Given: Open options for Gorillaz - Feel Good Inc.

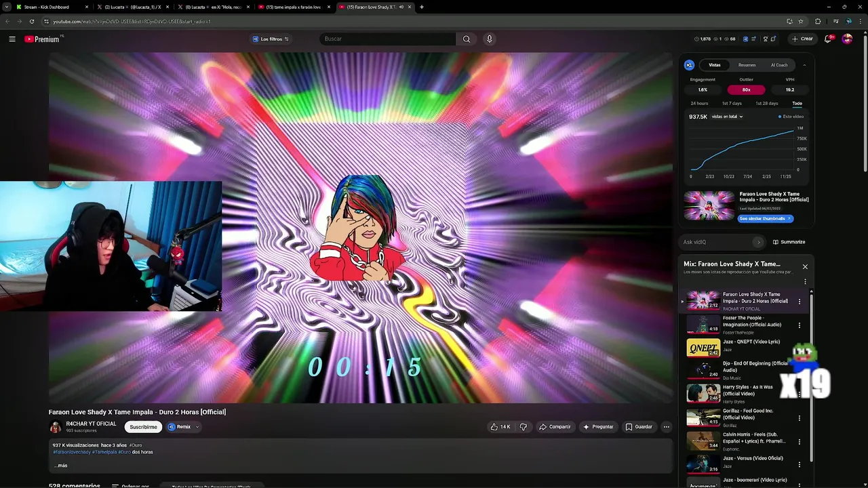Looking at the screenshot, I should pyautogui.click(x=800, y=418).
